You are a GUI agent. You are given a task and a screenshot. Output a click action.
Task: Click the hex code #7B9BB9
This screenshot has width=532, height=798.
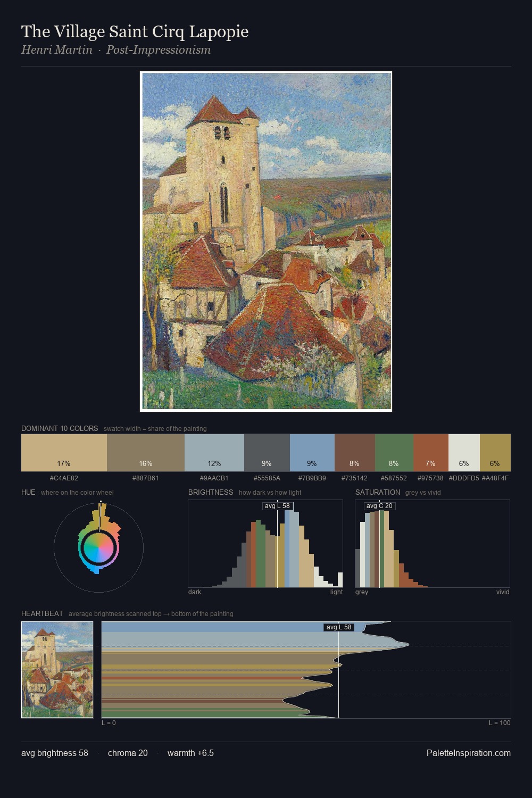click(312, 478)
